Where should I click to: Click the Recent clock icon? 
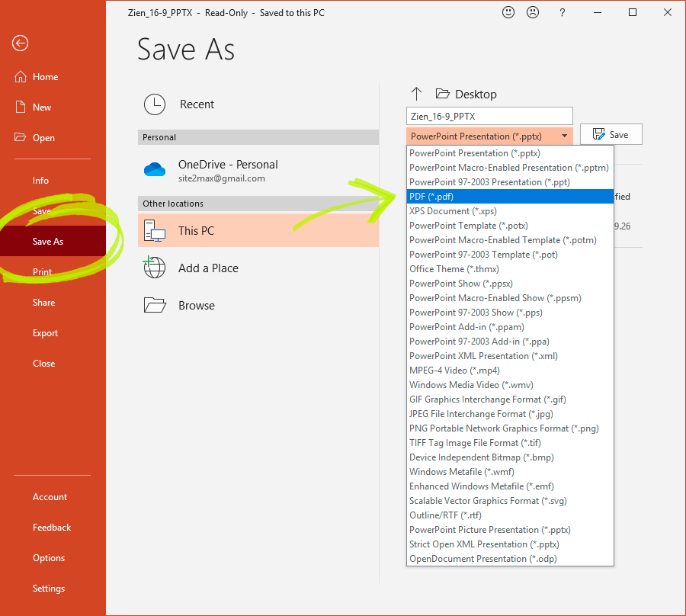pos(155,104)
